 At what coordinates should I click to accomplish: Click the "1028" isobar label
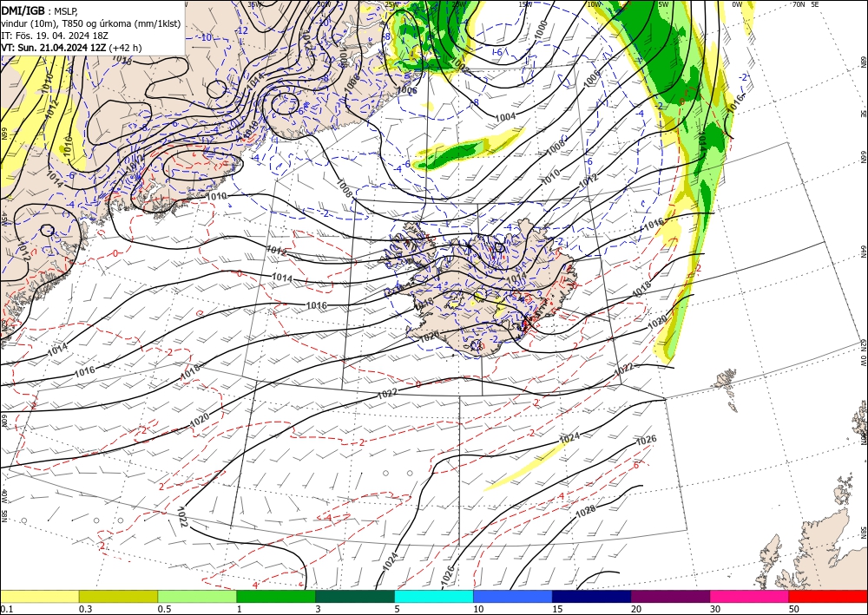click(x=586, y=512)
